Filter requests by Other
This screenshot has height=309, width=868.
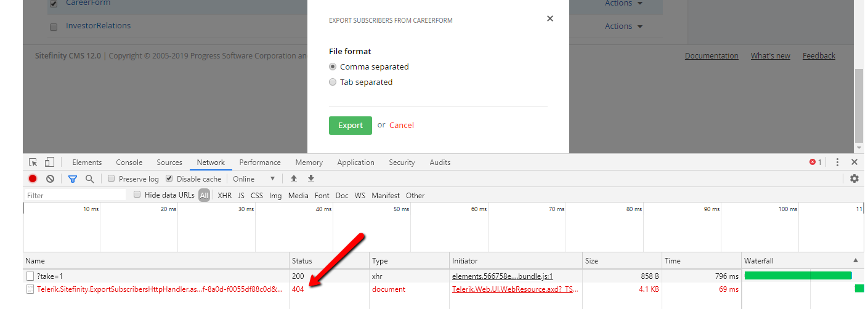pyautogui.click(x=415, y=195)
